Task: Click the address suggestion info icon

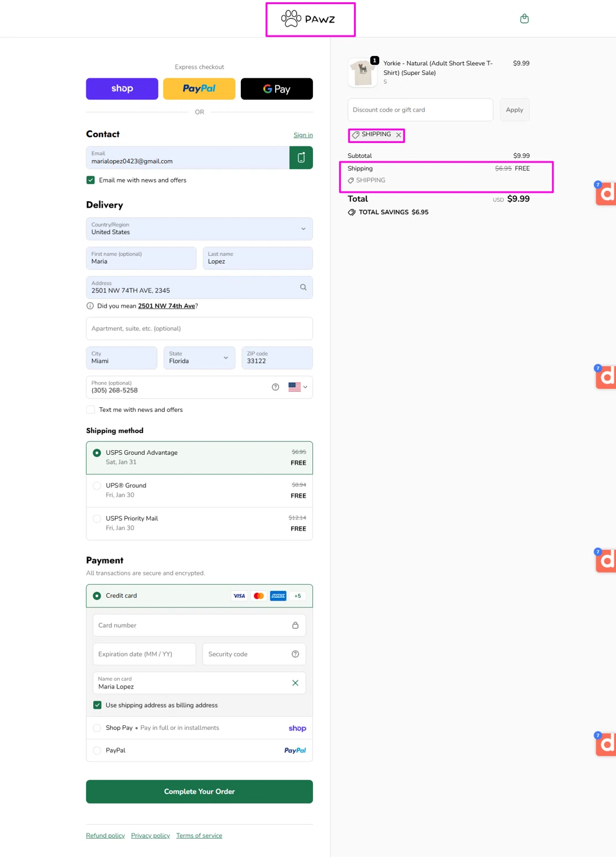Action: 90,306
